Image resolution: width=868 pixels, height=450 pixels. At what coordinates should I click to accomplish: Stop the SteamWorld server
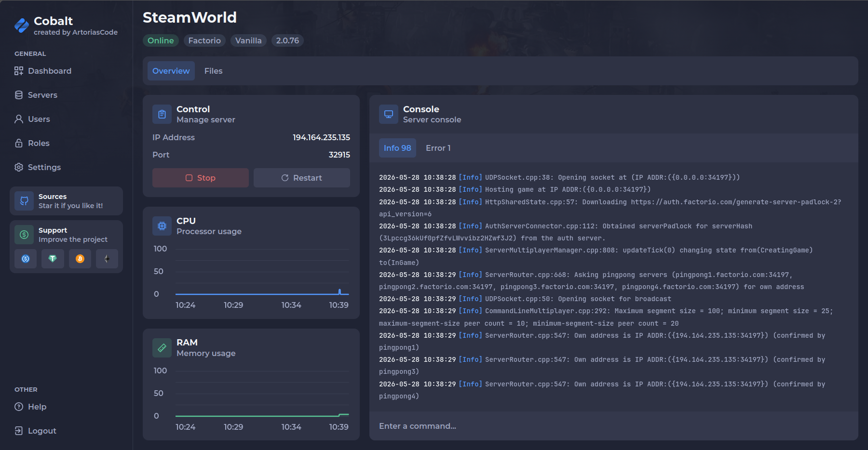(201, 178)
